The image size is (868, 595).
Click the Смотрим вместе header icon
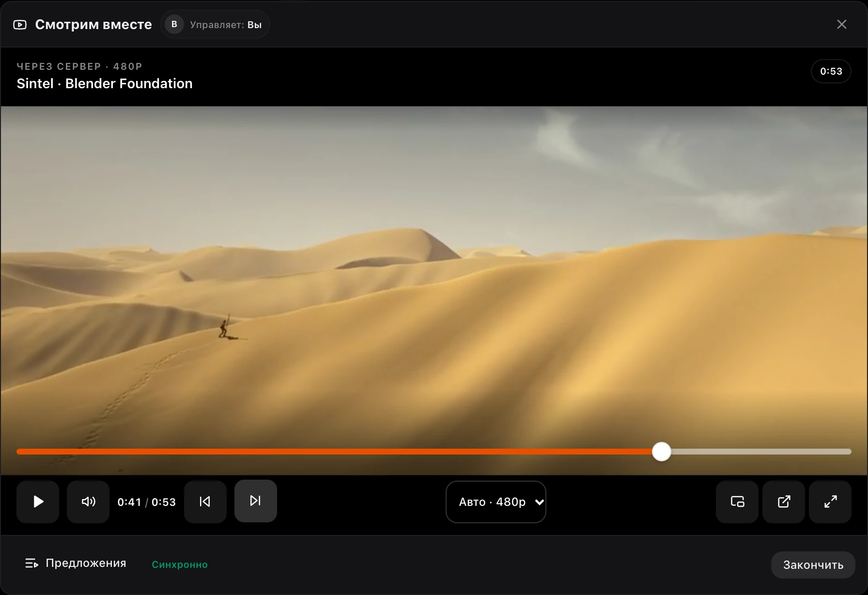pos(20,25)
